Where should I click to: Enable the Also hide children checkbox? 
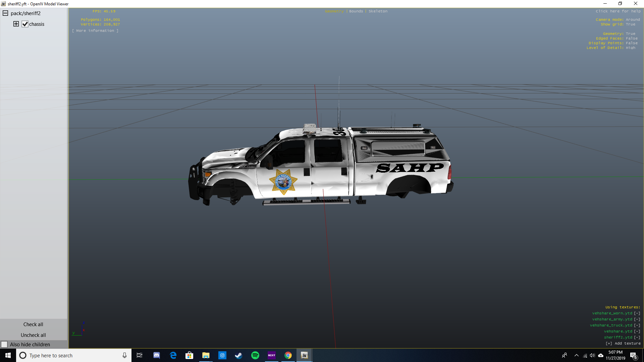pos(4,345)
